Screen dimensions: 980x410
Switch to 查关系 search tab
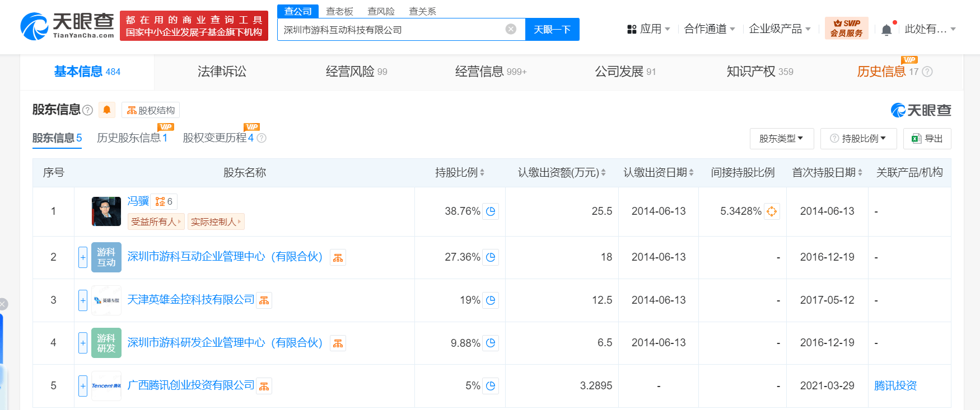pos(422,11)
